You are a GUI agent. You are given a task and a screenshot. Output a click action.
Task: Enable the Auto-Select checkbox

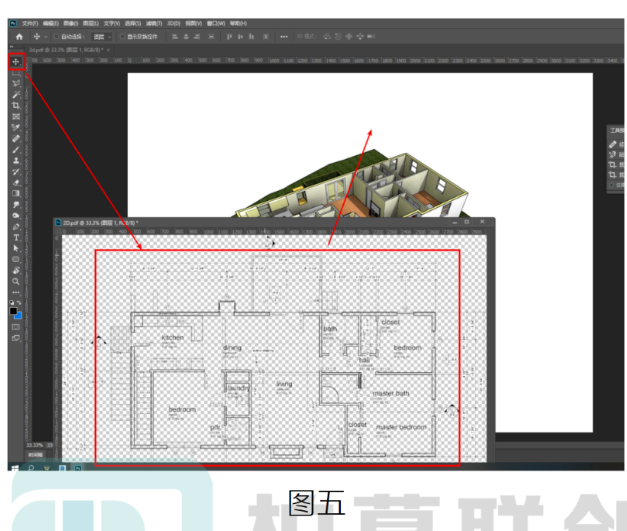(x=56, y=37)
